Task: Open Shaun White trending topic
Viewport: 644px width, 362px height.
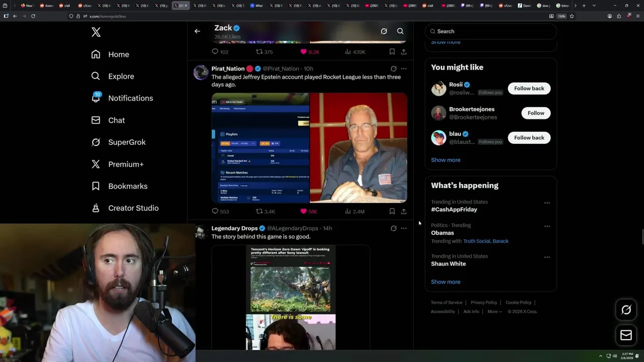Action: pos(448,264)
